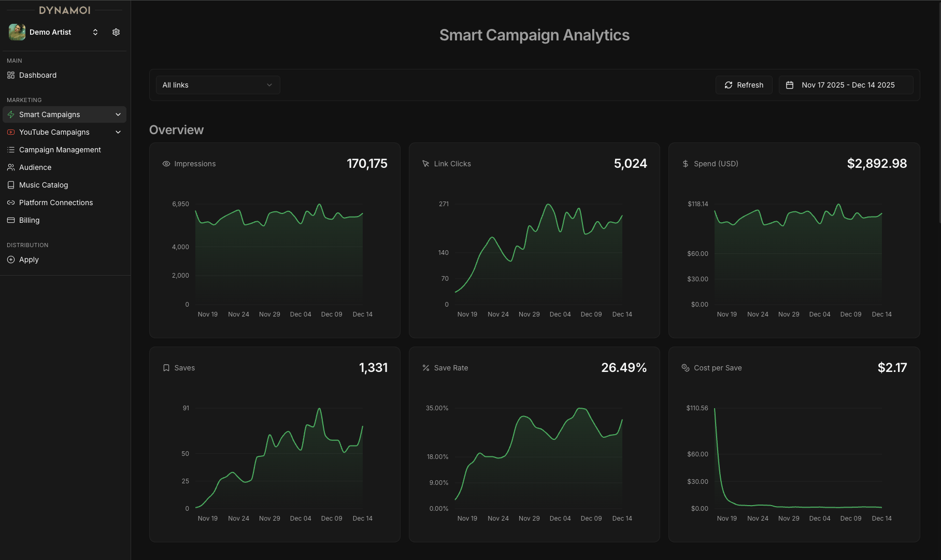The image size is (941, 560).
Task: Open the All links dropdown
Action: point(218,84)
